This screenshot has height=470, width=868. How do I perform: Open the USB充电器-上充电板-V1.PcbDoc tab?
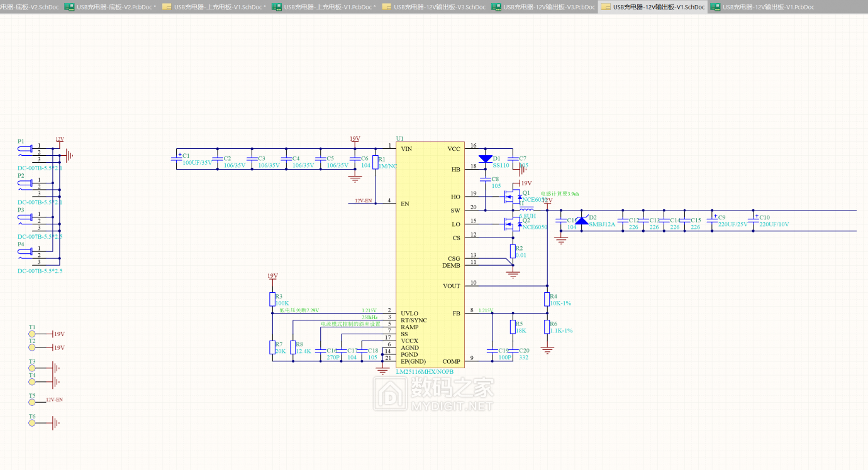pos(324,7)
